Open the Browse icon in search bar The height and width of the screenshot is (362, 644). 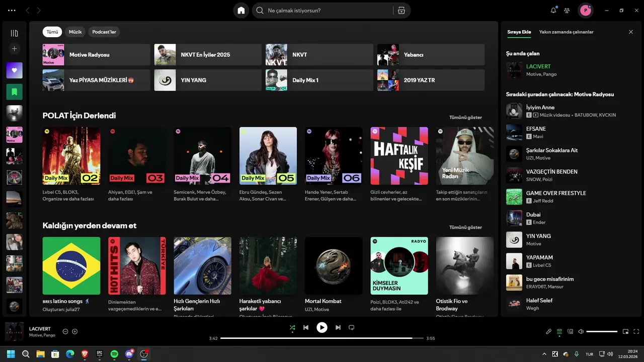pyautogui.click(x=401, y=10)
